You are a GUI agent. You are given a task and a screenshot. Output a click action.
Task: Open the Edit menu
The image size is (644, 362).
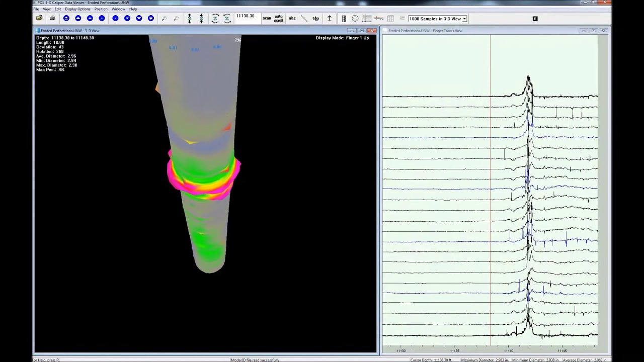click(58, 9)
